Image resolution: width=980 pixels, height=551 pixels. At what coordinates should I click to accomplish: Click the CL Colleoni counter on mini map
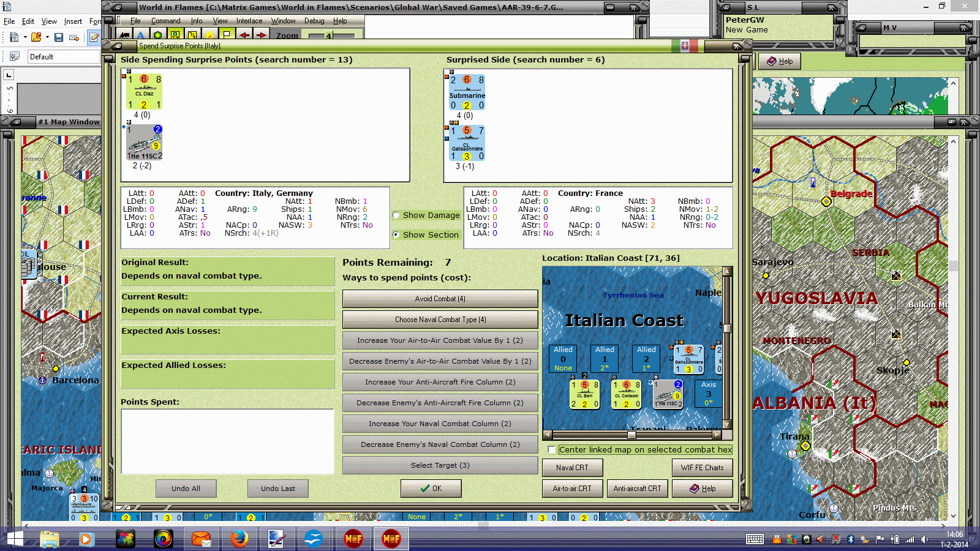pos(626,394)
